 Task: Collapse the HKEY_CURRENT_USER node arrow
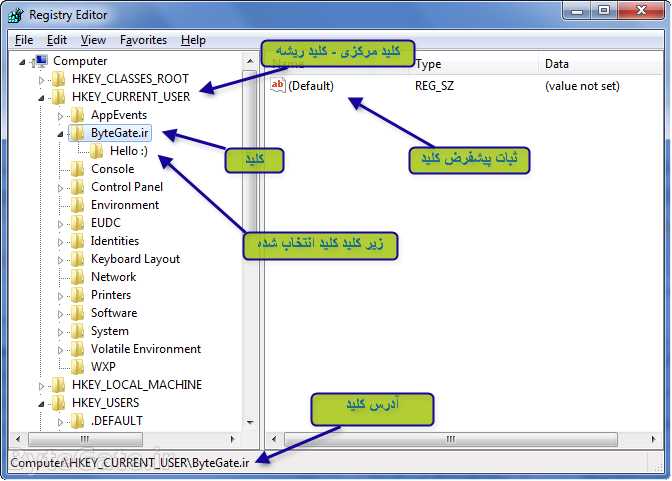[41, 98]
